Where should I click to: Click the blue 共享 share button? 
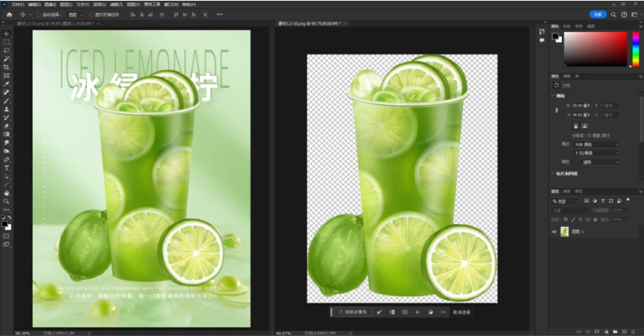tap(597, 14)
